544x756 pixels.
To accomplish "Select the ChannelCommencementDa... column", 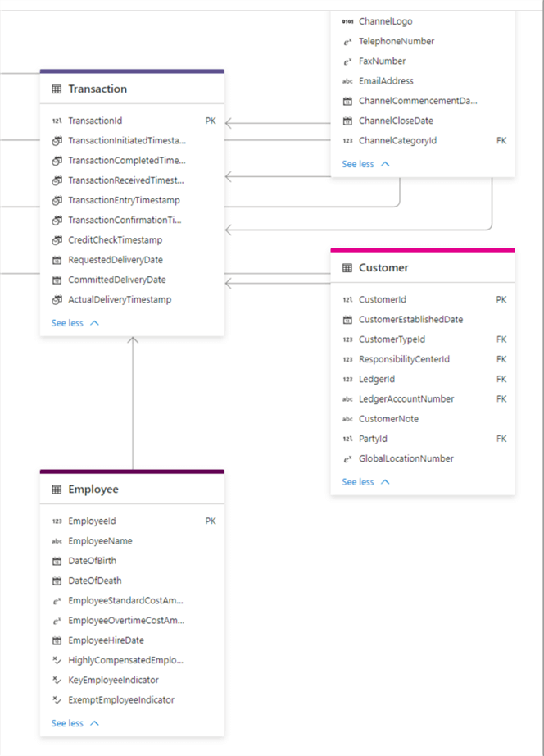I will point(423,101).
